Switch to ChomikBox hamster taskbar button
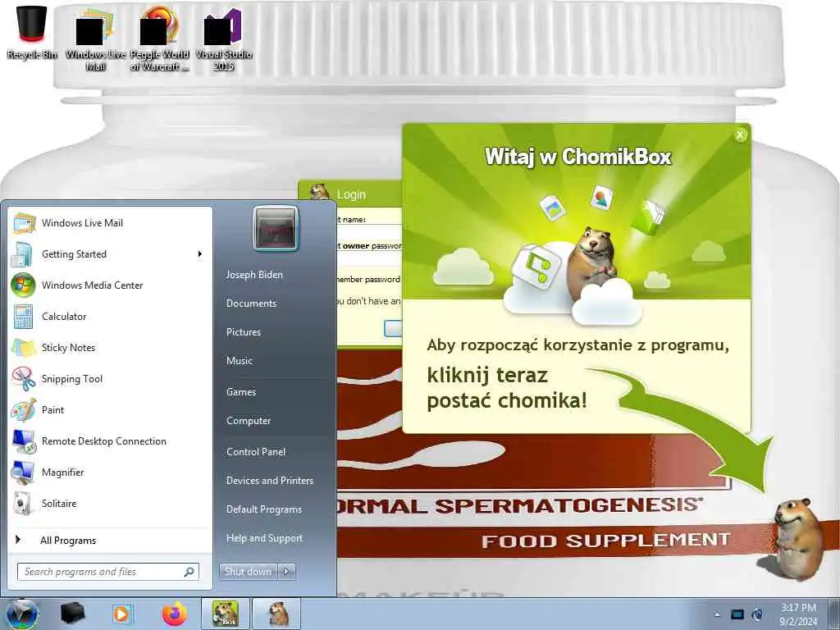Screen dimensions: 840x630 point(225,614)
